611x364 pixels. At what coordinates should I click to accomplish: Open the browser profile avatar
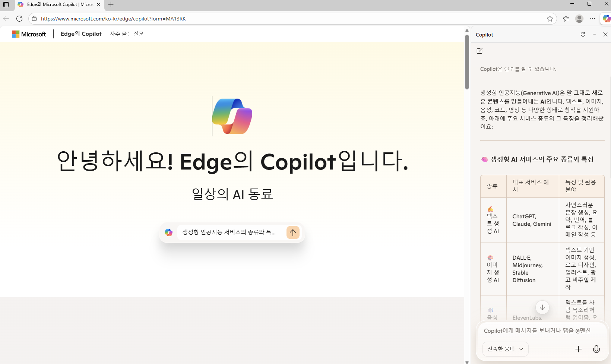(x=579, y=19)
